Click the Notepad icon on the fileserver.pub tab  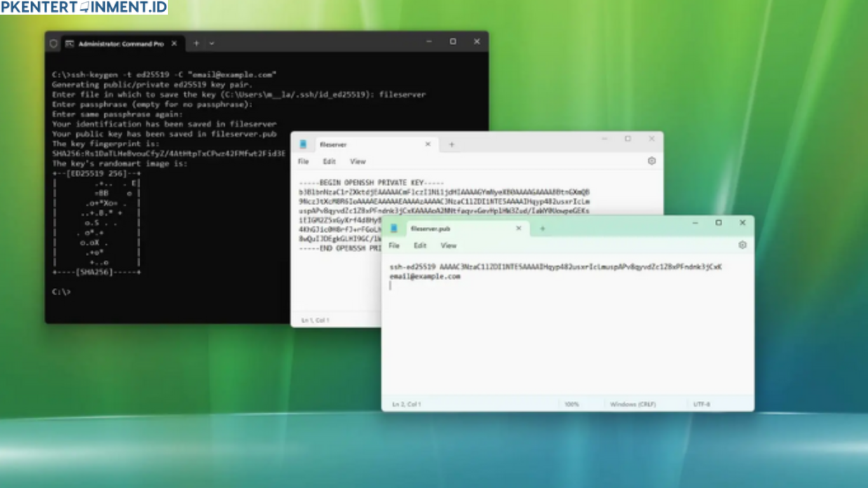click(394, 228)
